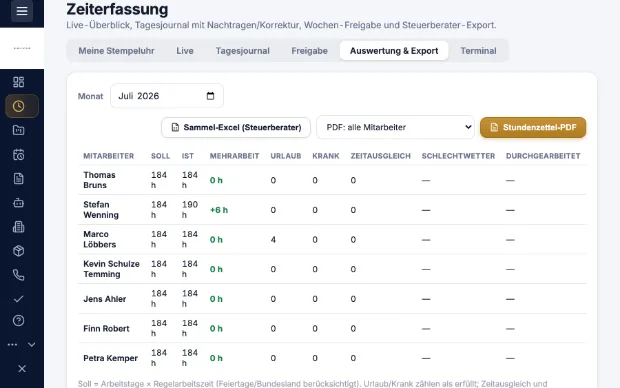Open the document sidebar icon
This screenshot has width=620, height=388.
[x=19, y=178]
